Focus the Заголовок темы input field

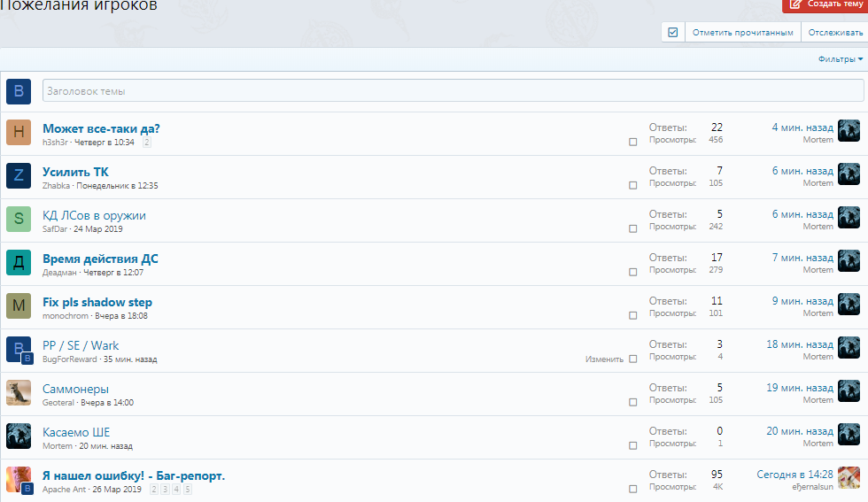453,91
